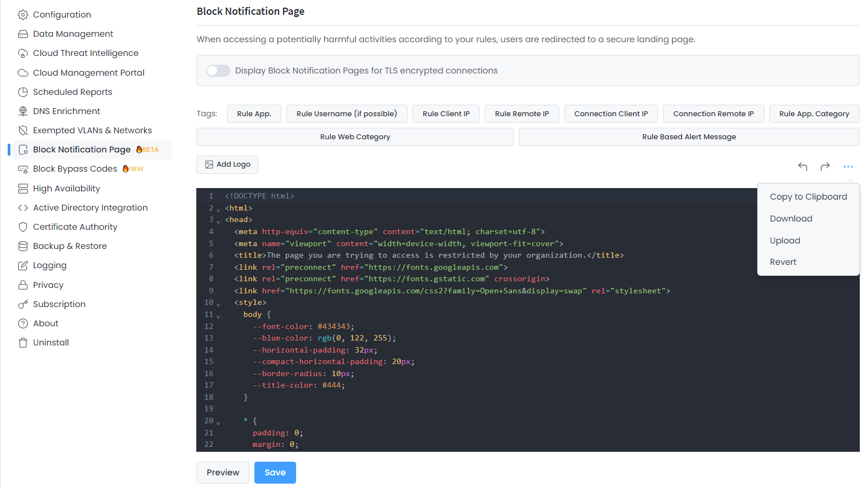
Task: Choose Copy to Clipboard from menu
Action: 808,197
